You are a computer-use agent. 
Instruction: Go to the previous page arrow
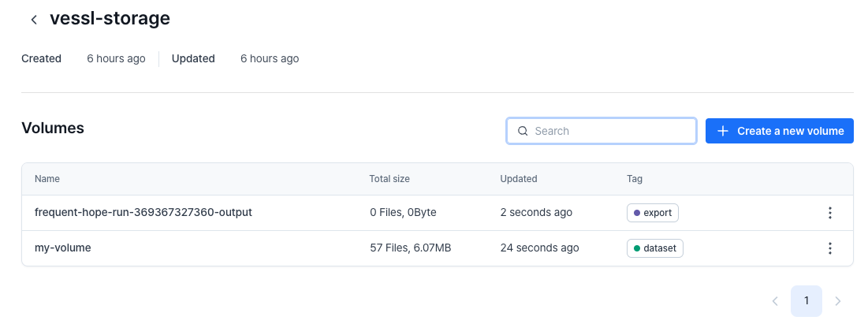(775, 301)
